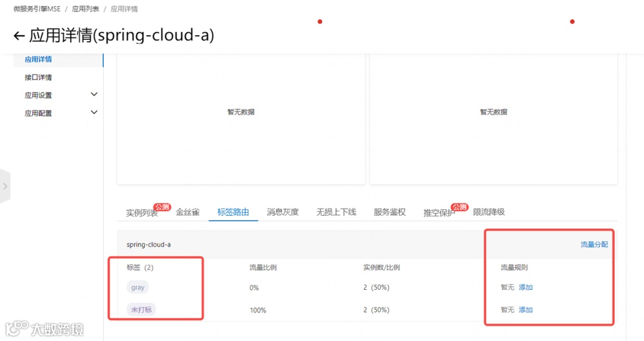Add traffic rule for the gray tag

[526, 287]
